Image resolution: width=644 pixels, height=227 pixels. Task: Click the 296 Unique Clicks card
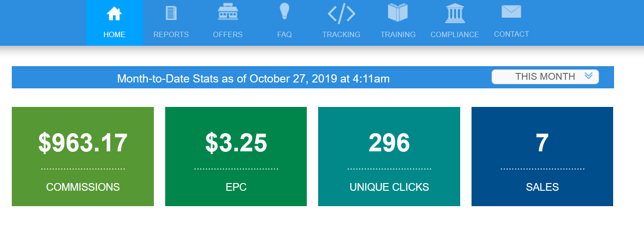point(389,156)
